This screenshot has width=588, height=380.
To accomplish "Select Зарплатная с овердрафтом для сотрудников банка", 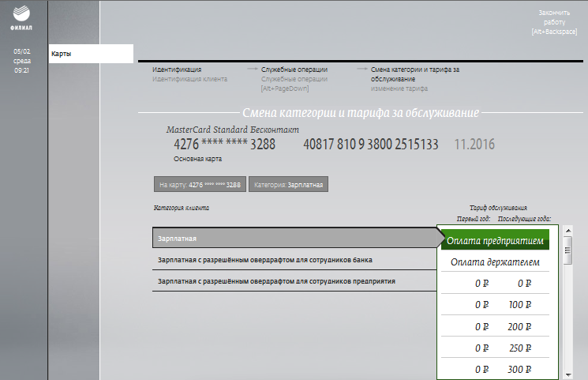I will click(x=294, y=260).
